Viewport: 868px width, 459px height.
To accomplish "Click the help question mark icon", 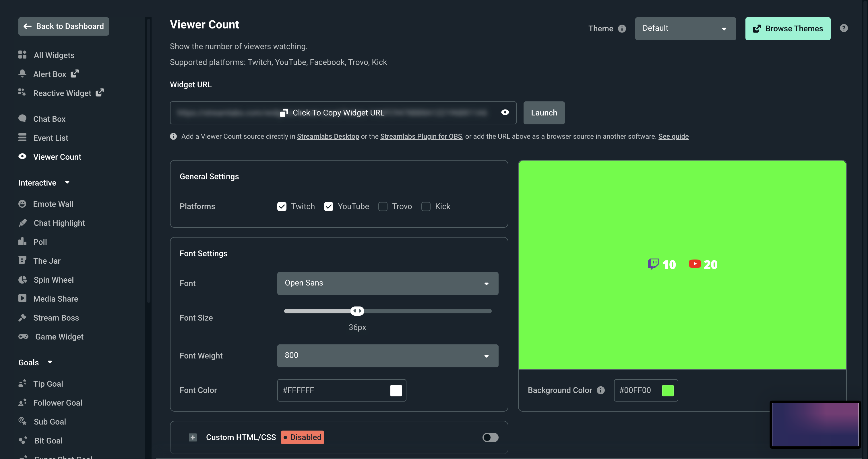I will (843, 28).
